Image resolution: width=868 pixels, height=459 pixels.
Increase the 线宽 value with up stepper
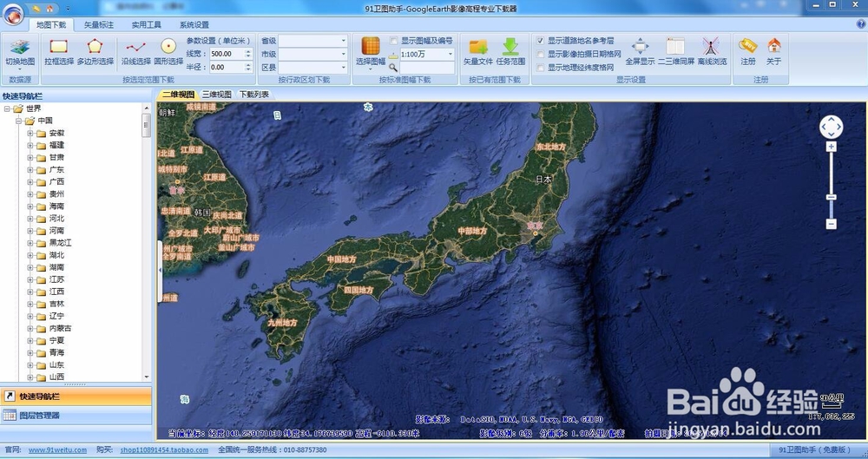coord(248,51)
